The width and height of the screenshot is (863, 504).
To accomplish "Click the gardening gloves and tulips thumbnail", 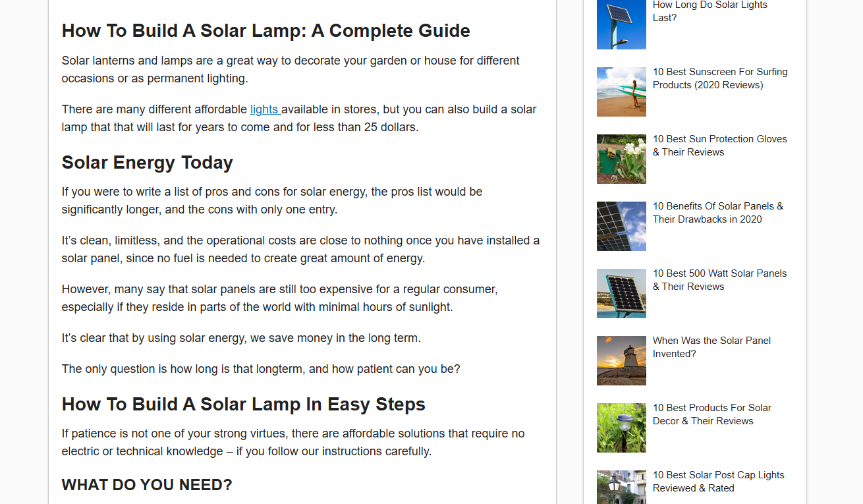I will coord(621,159).
